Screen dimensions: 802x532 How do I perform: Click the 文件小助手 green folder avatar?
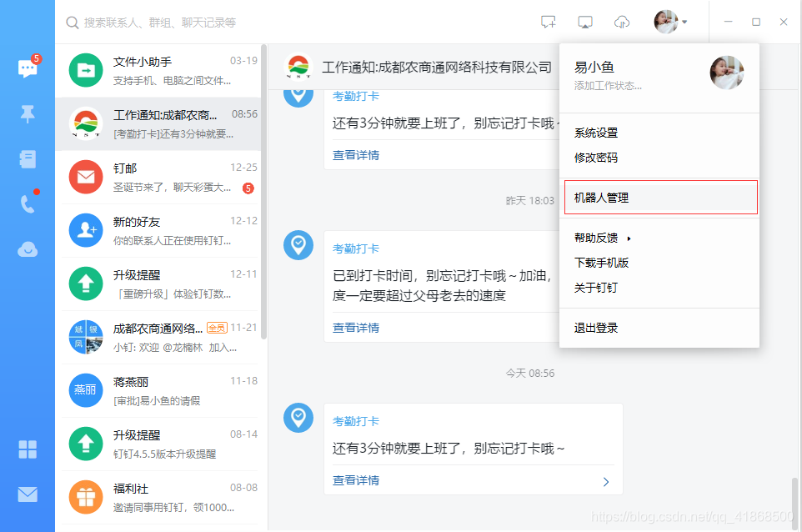tap(85, 70)
